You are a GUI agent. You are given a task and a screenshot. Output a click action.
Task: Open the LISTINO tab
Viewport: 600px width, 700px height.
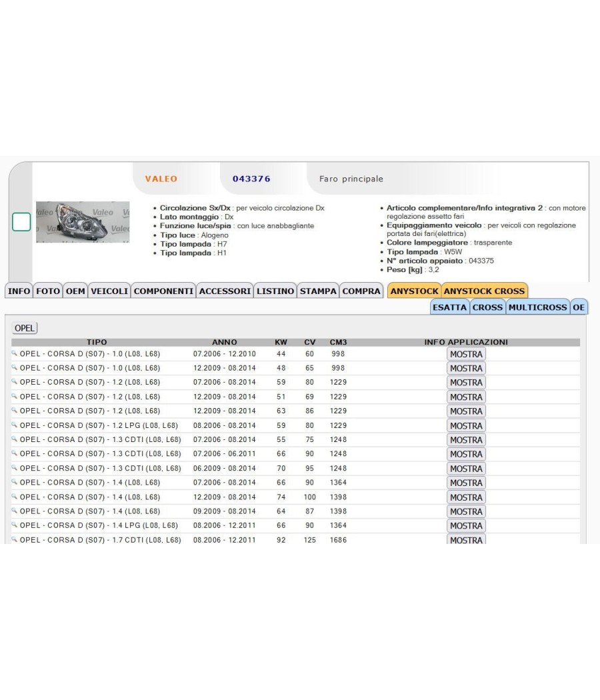point(275,291)
